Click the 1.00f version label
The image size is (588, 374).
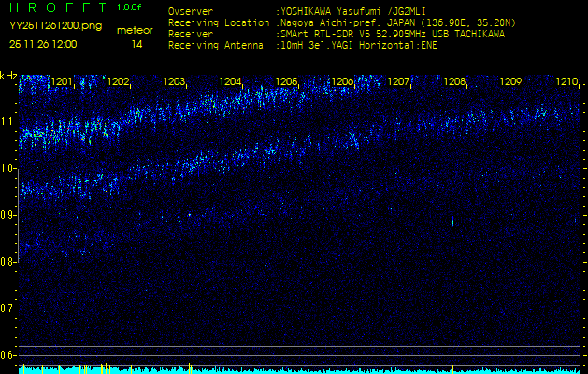(x=131, y=7)
